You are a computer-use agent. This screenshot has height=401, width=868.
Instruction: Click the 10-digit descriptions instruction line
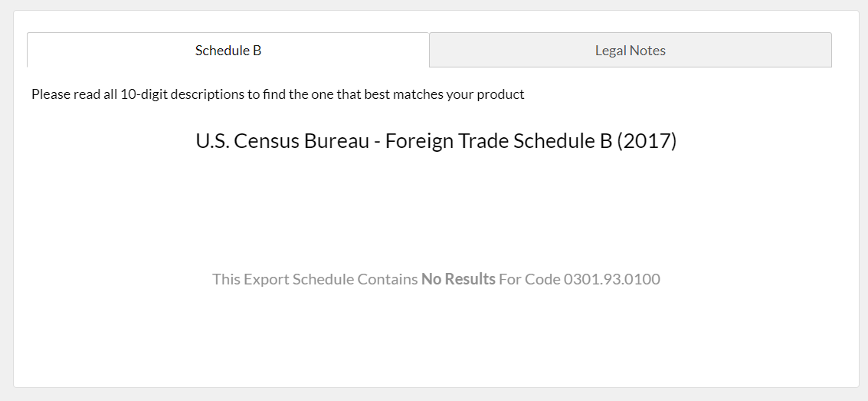(278, 94)
